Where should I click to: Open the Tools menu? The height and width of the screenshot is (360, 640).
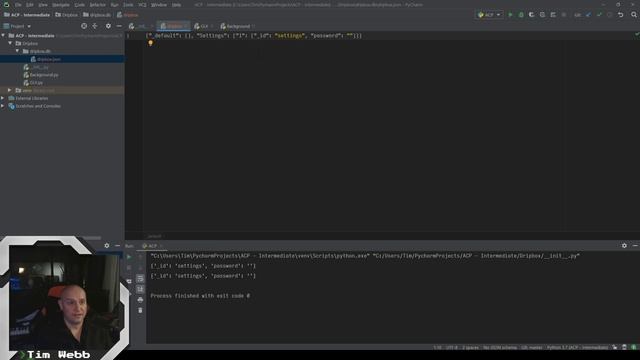point(128,5)
